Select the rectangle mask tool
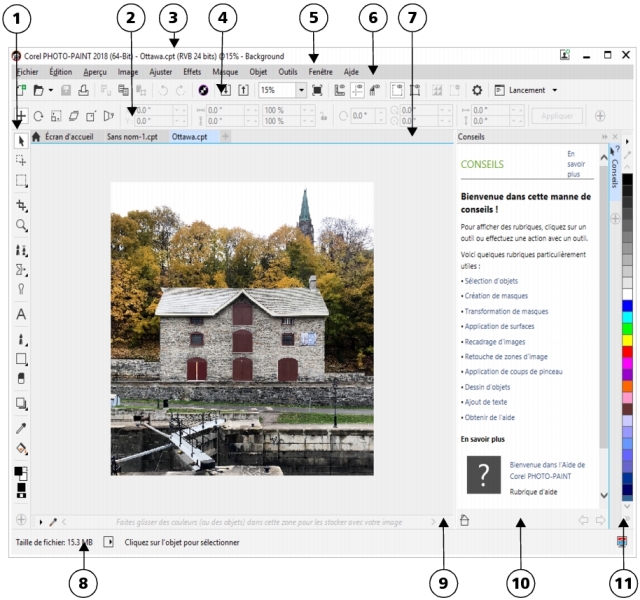640x600 pixels. pos(21,181)
